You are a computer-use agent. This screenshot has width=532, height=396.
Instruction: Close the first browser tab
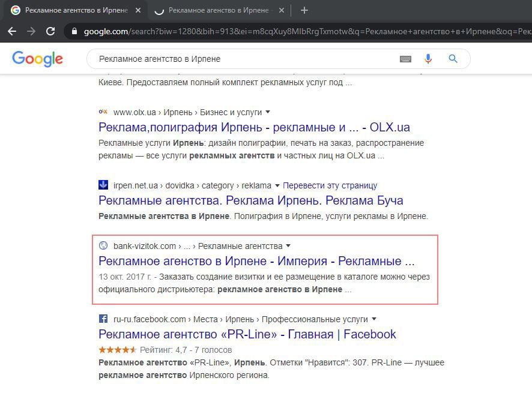(x=138, y=10)
